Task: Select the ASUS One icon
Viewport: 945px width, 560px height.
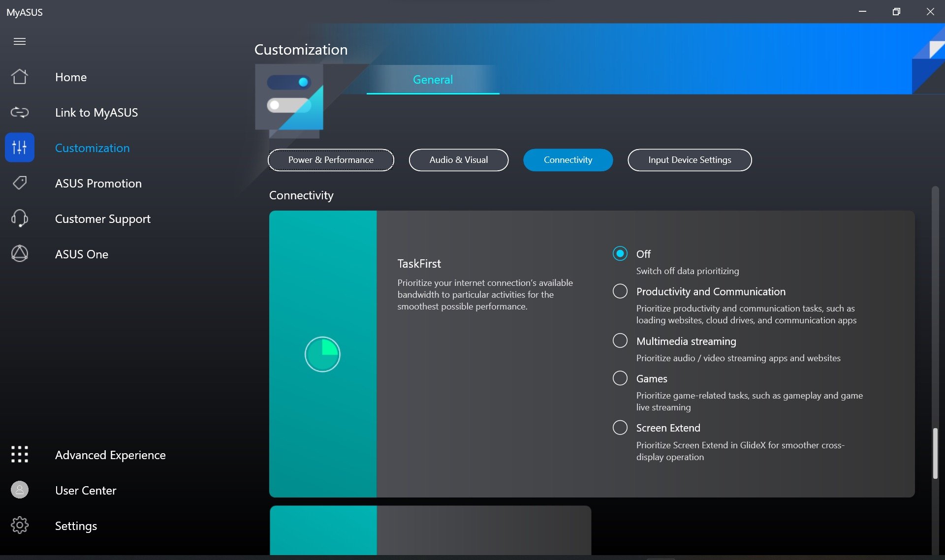Action: coord(19,253)
